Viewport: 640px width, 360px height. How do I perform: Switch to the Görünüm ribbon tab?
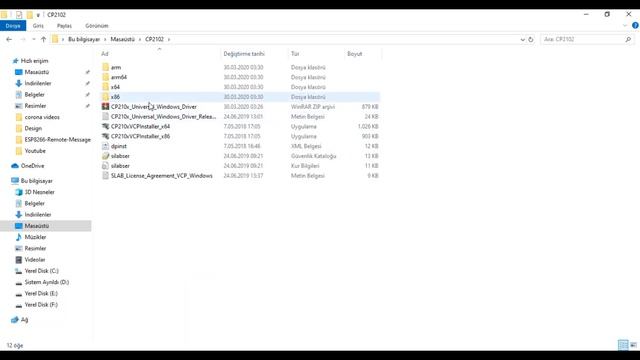97,26
